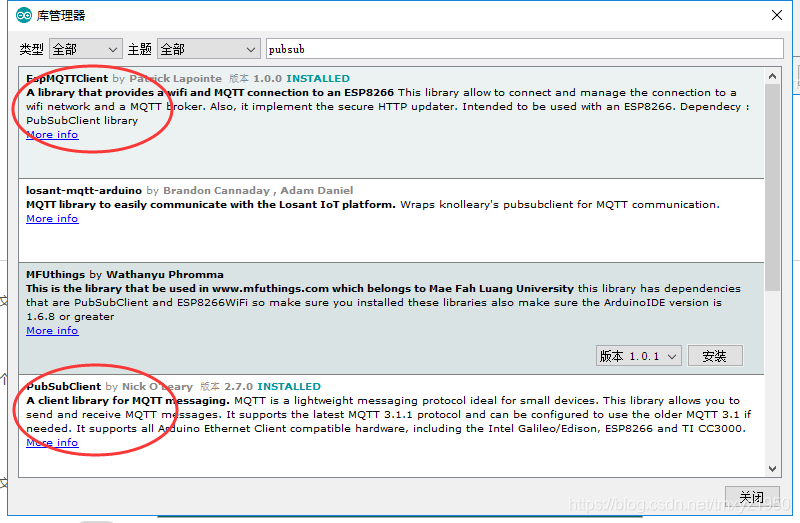Screen dimensions: 800x523
Task: Click the search field containing pubsub
Action: pos(524,49)
